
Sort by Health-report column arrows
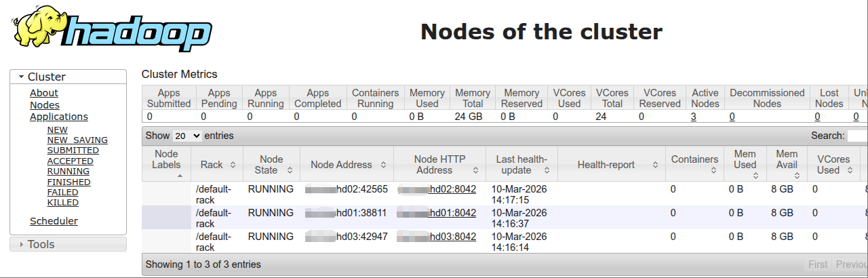pos(655,165)
